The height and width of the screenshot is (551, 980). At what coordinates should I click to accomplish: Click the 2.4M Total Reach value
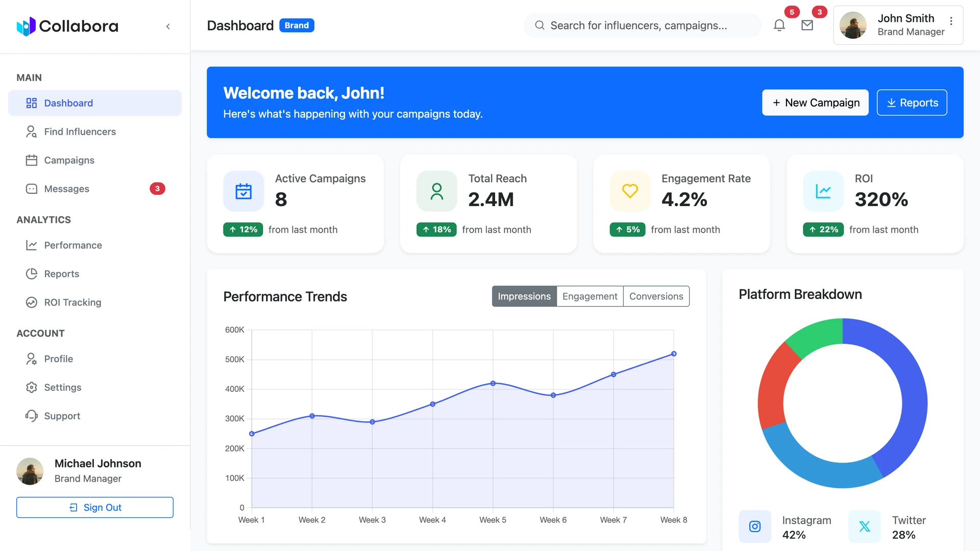(491, 199)
